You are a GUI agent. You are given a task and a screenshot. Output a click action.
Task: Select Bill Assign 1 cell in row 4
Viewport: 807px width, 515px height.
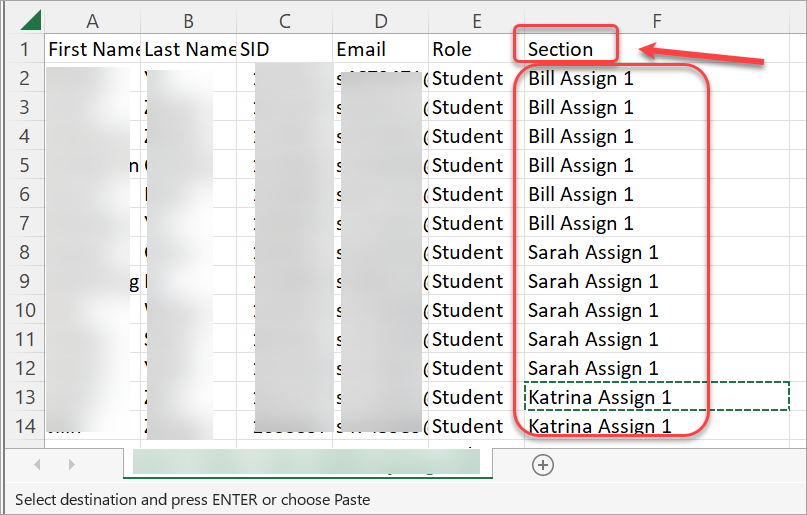657,136
